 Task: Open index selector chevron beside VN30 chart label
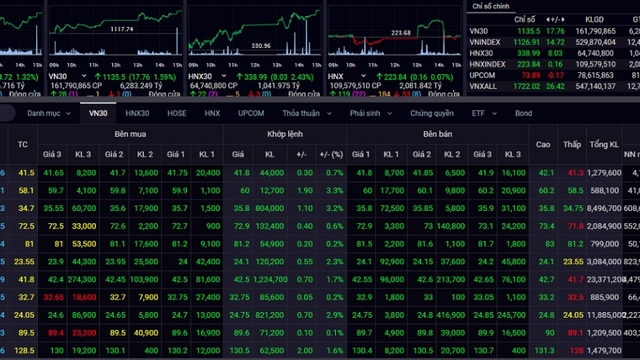click(x=84, y=76)
